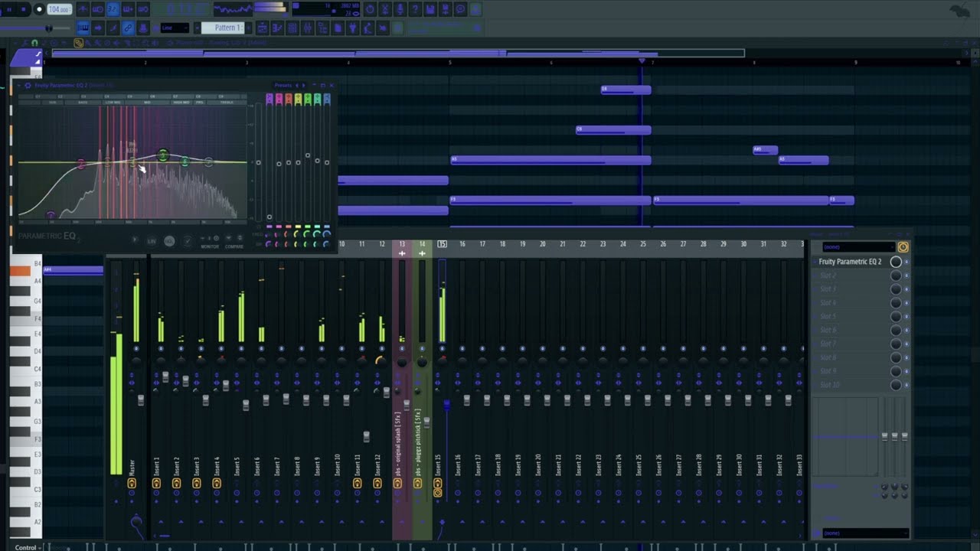Image resolution: width=980 pixels, height=551 pixels.
Task: Open the Piano roll view icon
Action: click(x=277, y=28)
